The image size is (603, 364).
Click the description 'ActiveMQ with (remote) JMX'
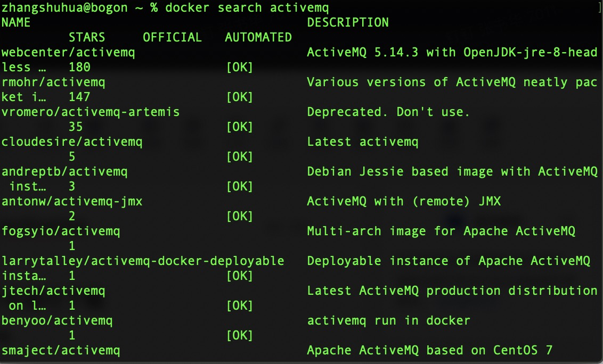pos(404,201)
